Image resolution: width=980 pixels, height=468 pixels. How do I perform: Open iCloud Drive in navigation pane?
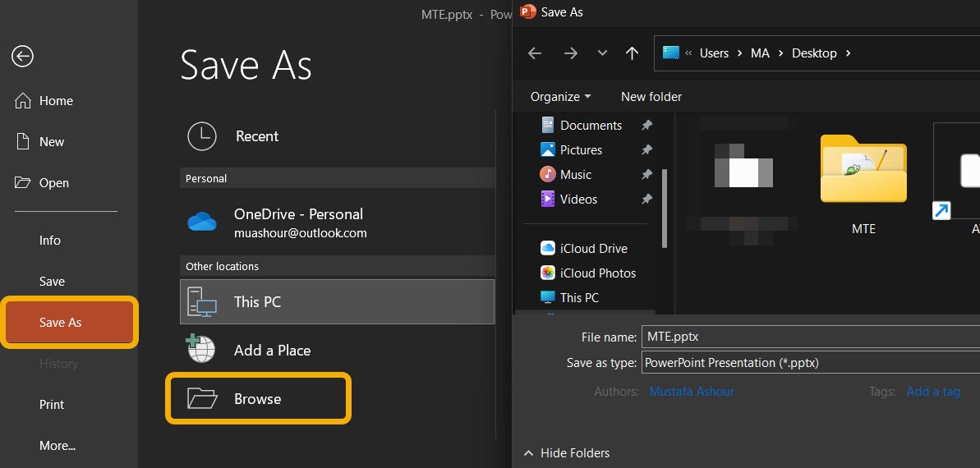point(593,249)
